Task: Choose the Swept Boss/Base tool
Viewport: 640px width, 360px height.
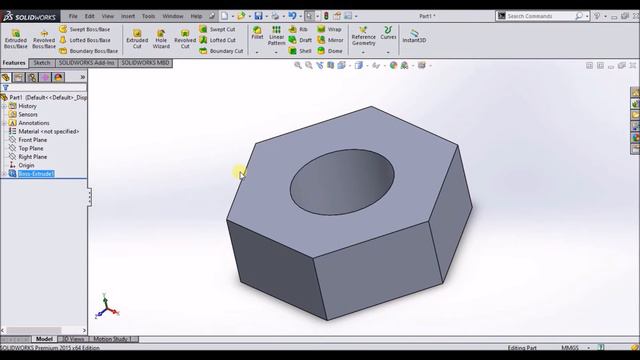Action: pyautogui.click(x=84, y=29)
